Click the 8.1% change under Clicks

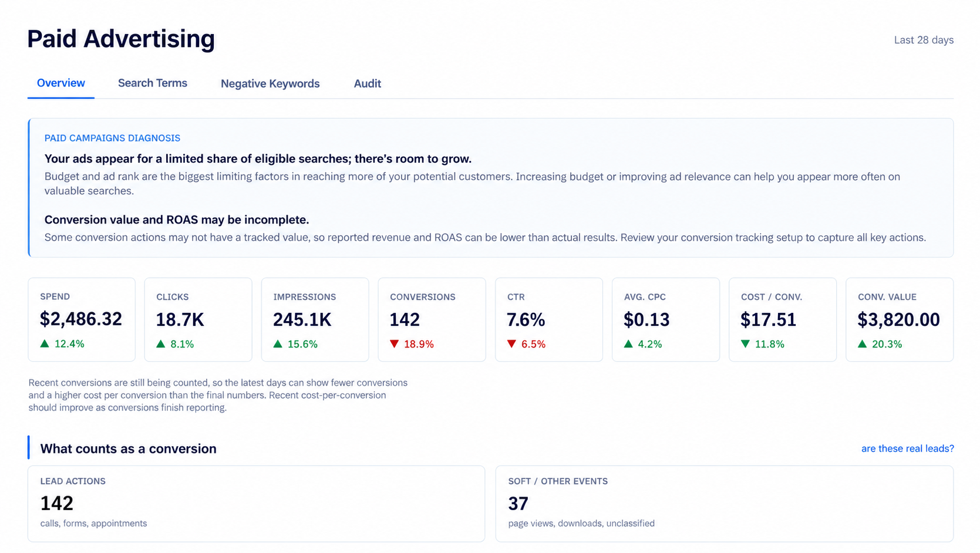point(182,344)
